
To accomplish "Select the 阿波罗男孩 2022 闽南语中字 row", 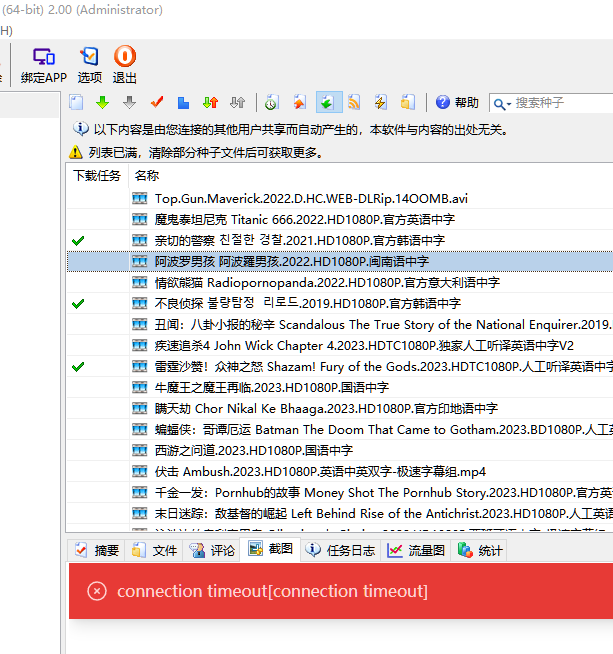I will 339,262.
